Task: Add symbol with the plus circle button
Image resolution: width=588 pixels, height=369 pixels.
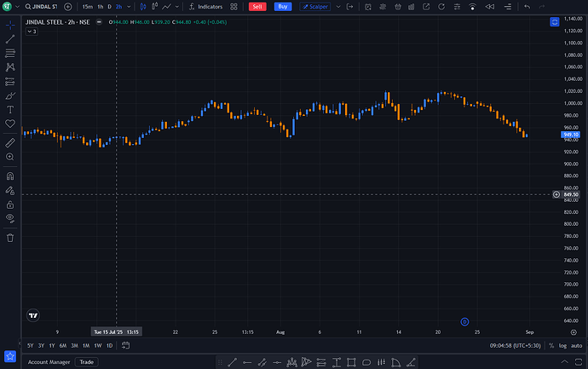Action: [x=68, y=7]
